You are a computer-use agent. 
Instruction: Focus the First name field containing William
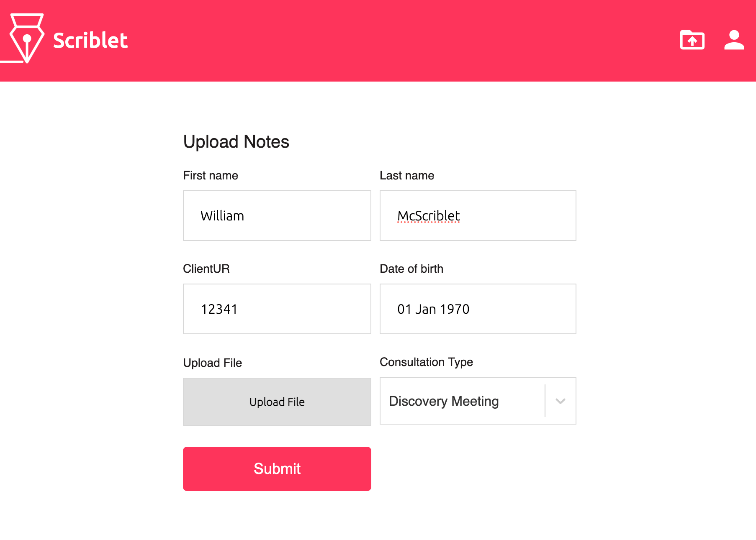point(277,215)
